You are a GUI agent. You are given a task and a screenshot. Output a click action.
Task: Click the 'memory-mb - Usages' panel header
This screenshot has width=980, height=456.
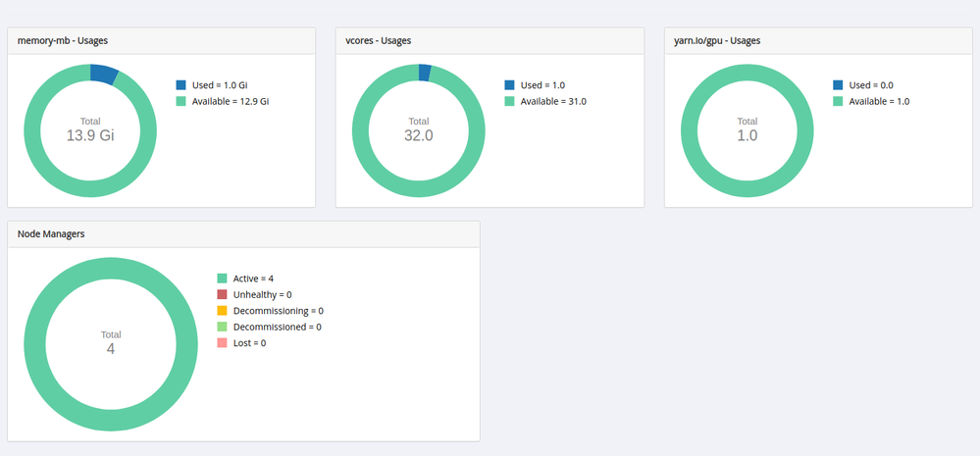161,40
